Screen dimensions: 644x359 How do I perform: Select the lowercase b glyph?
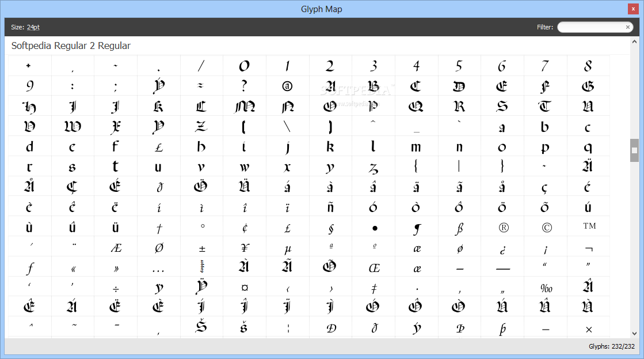tap(545, 126)
